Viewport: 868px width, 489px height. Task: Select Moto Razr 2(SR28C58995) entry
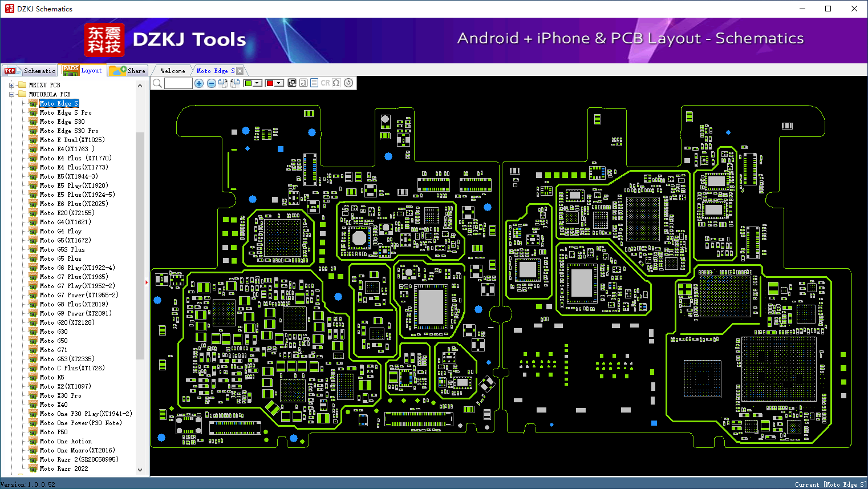79,459
